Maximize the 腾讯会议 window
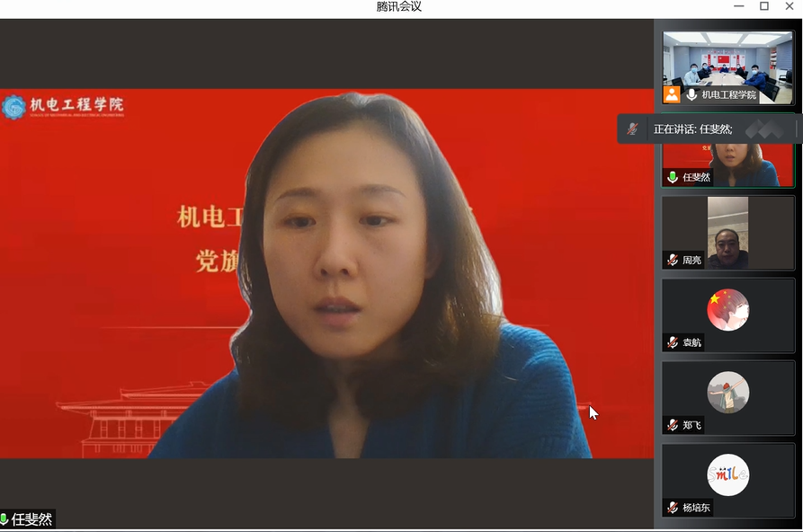The width and height of the screenshot is (803, 532). click(x=763, y=7)
